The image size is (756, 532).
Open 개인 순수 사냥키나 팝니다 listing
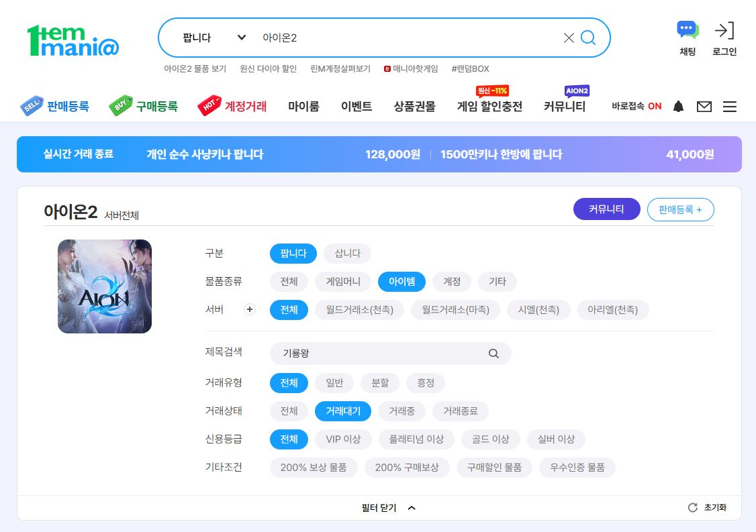pos(205,154)
